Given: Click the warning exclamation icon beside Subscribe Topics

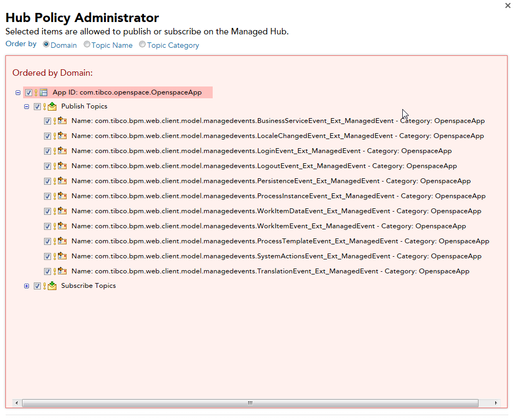Looking at the screenshot, I should 45,286.
